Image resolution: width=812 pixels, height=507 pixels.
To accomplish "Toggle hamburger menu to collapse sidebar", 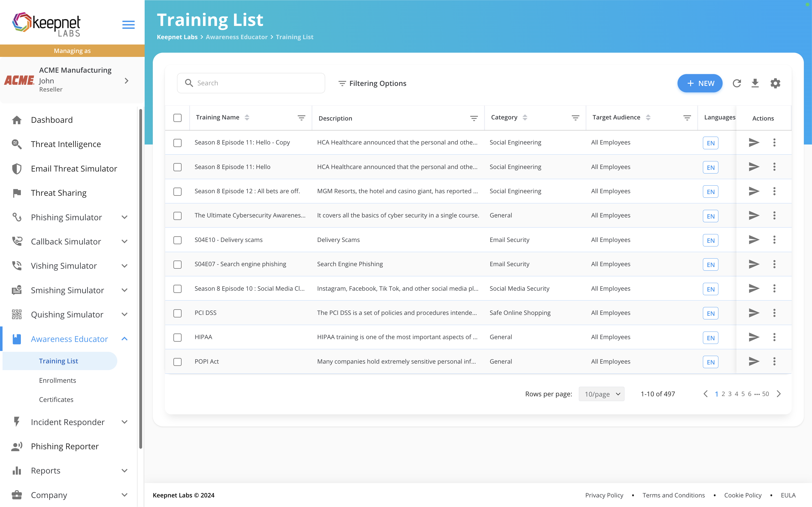I will tap(128, 25).
